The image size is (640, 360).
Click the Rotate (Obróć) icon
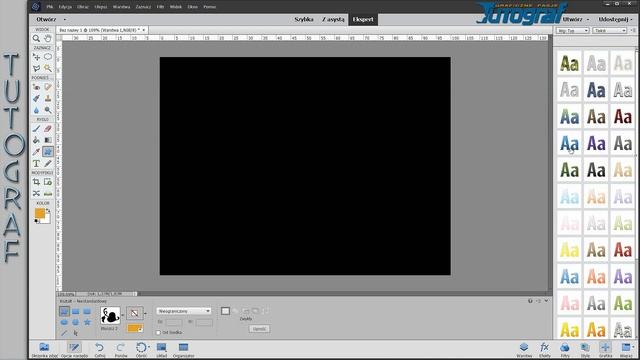pyautogui.click(x=141, y=349)
